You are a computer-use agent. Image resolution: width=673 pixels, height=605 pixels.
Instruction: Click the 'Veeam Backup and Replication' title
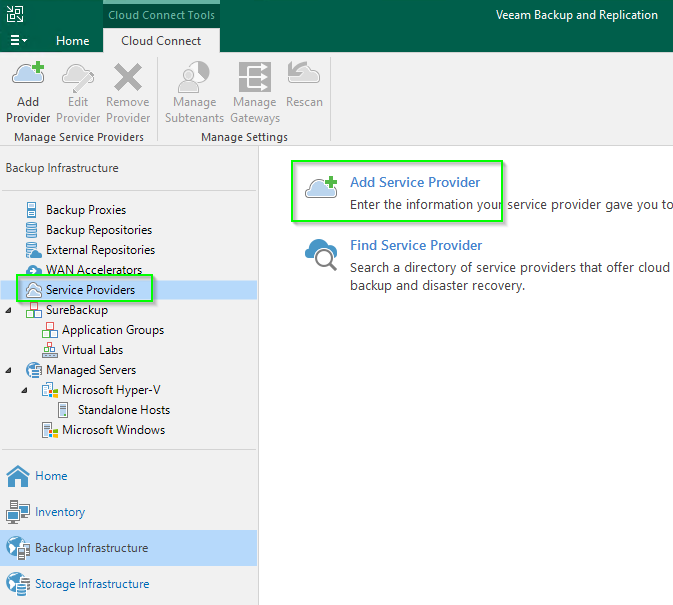(x=576, y=15)
